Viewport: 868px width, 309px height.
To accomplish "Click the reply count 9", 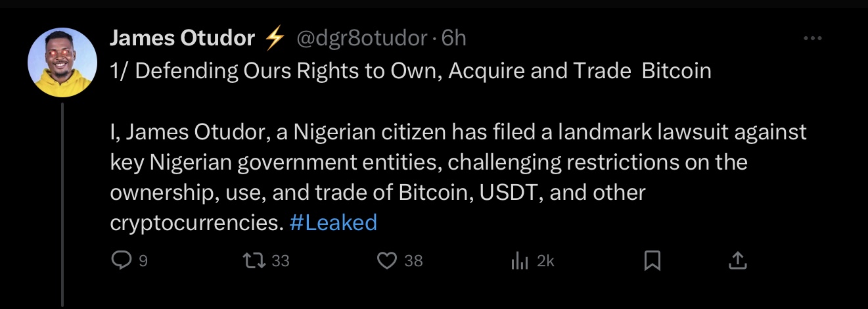I will coord(143,262).
